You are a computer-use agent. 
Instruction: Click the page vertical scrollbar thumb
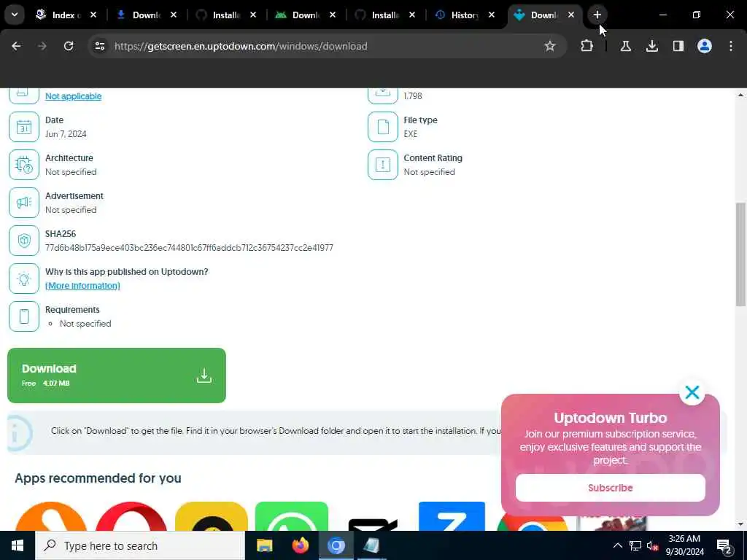(740, 254)
